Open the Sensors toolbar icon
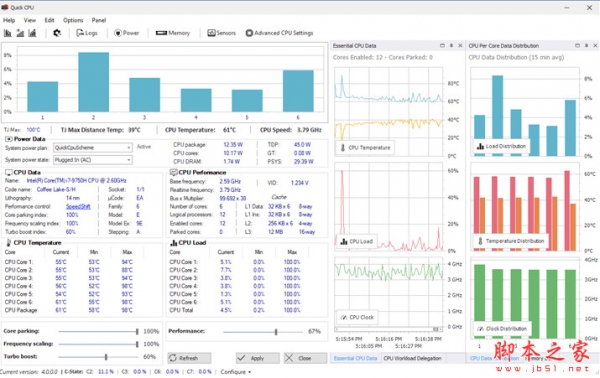The width and height of the screenshot is (600, 378). pyautogui.click(x=222, y=33)
